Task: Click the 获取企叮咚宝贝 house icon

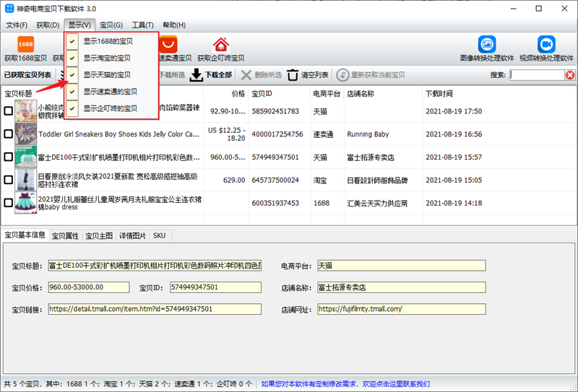Action: coord(221,44)
